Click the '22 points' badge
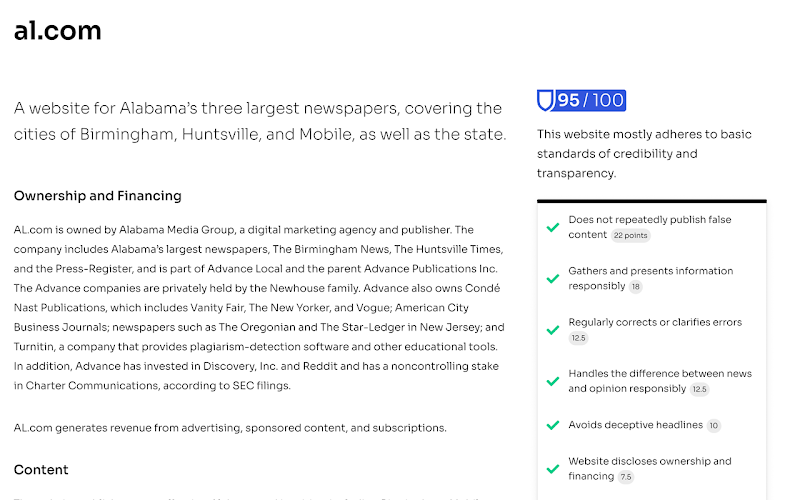The image size is (800, 500). click(631, 235)
